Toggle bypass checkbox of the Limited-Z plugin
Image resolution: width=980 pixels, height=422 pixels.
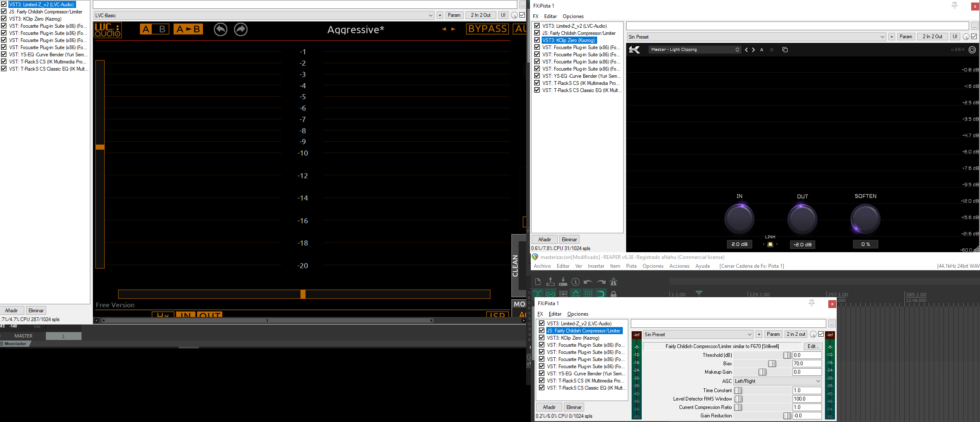[x=522, y=15]
